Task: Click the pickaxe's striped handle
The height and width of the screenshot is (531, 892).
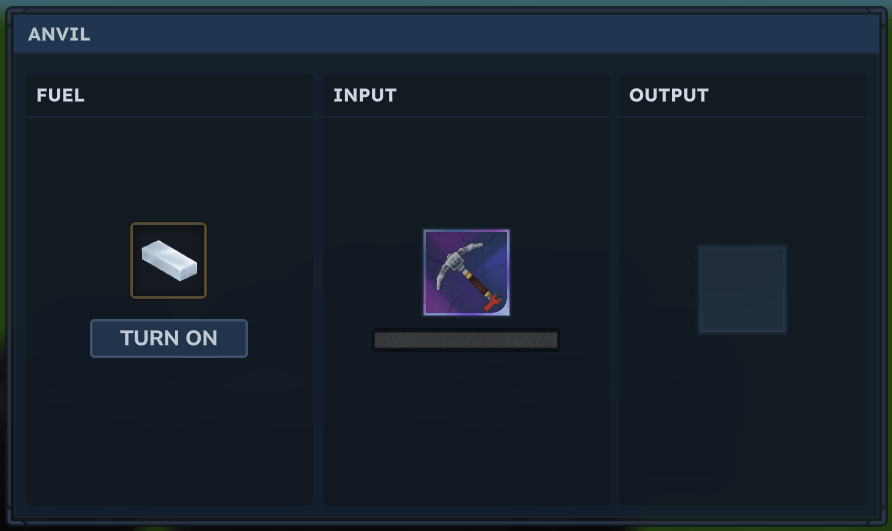Action: tap(478, 284)
